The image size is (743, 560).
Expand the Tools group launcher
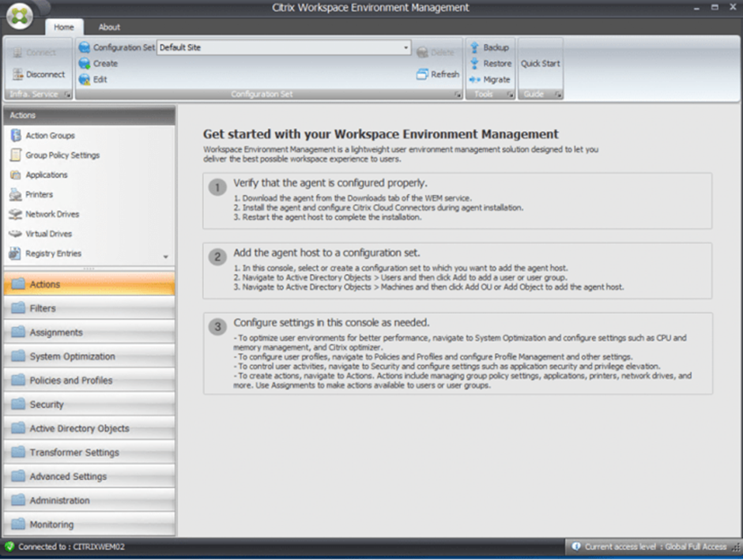[x=511, y=95]
